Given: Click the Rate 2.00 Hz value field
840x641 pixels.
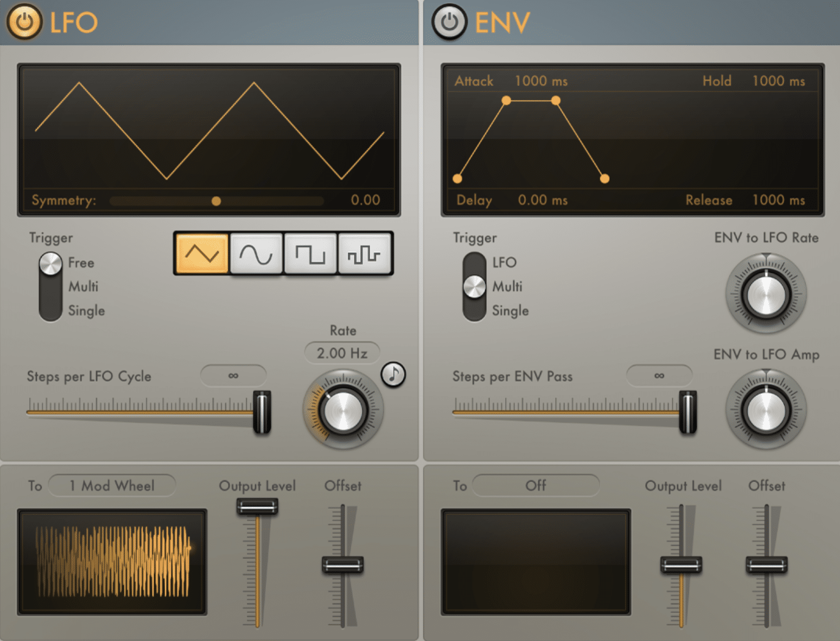Looking at the screenshot, I should pos(342,353).
